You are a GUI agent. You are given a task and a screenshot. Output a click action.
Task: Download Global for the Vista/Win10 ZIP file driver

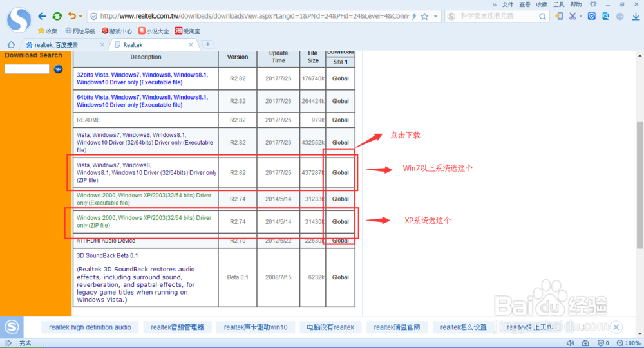pyautogui.click(x=340, y=173)
